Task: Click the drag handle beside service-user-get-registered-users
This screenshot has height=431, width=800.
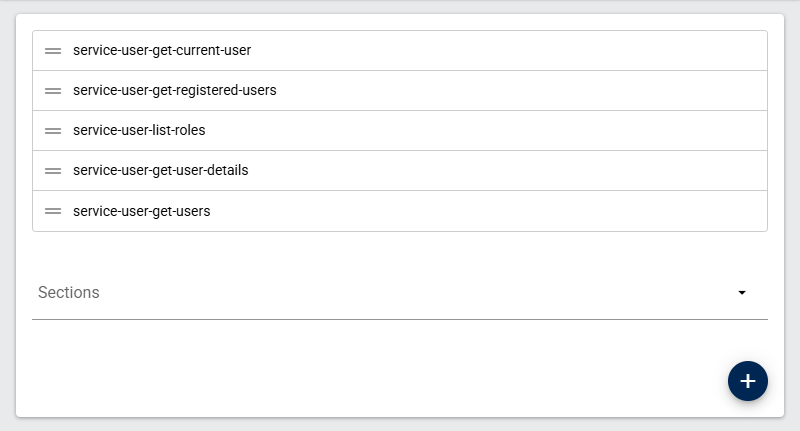Action: [53, 91]
